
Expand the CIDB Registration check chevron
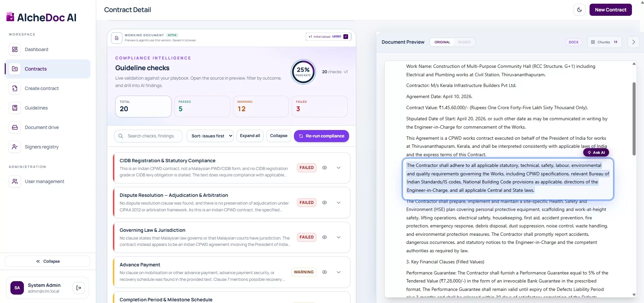pos(339,168)
